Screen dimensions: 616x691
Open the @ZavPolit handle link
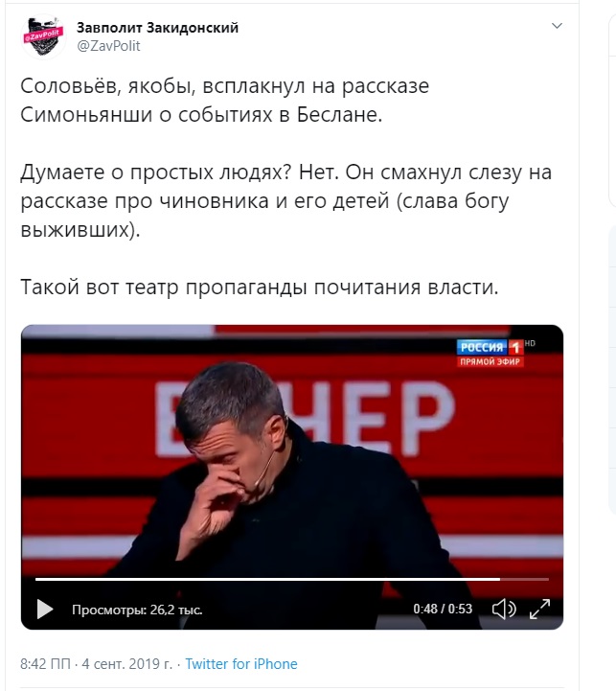108,46
